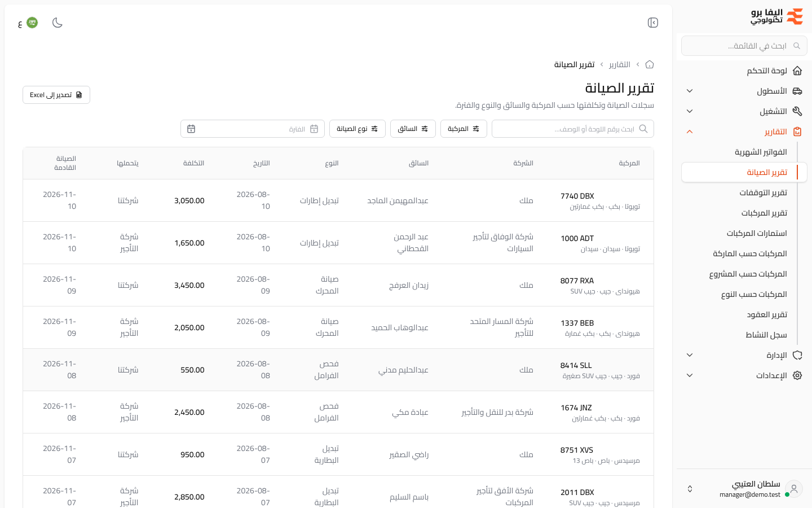Select vehicle row 1337 BEB

(x=338, y=327)
